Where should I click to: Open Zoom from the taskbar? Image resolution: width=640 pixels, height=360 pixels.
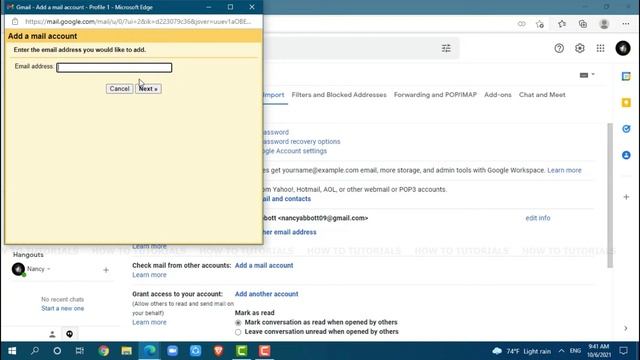coord(172,351)
